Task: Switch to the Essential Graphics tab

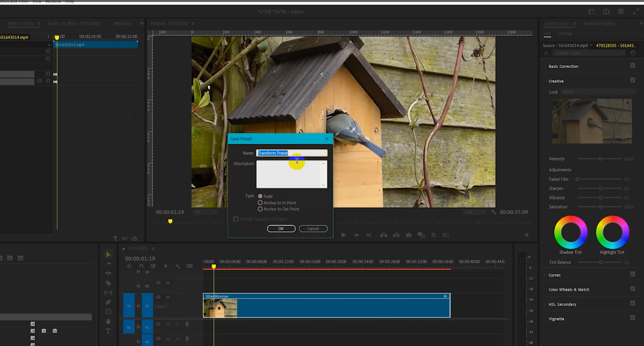Action: coord(599,24)
